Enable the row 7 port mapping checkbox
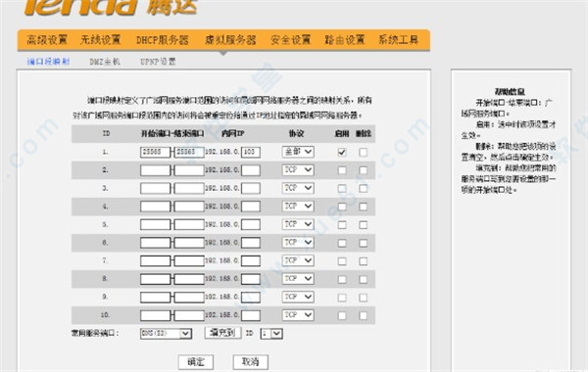 coord(342,261)
